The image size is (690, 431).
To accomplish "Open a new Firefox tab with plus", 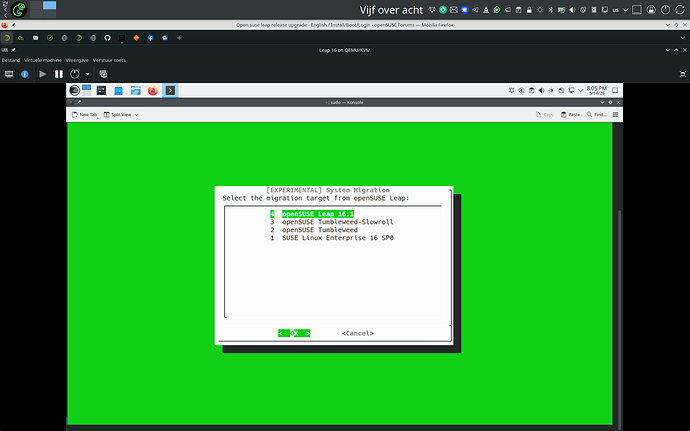I will [179, 38].
